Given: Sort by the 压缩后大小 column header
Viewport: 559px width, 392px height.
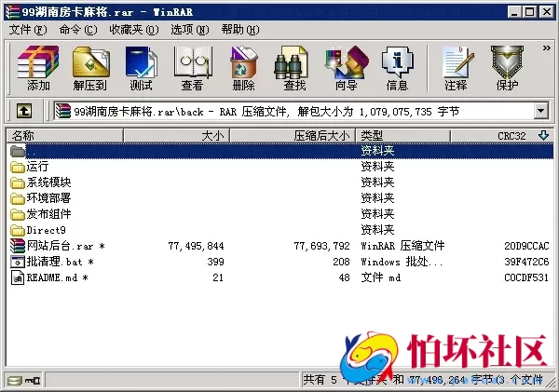Looking at the screenshot, I should (x=293, y=136).
